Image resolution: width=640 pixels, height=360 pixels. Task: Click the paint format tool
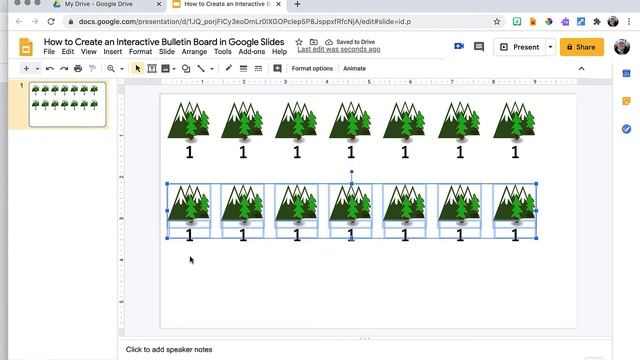point(92,69)
